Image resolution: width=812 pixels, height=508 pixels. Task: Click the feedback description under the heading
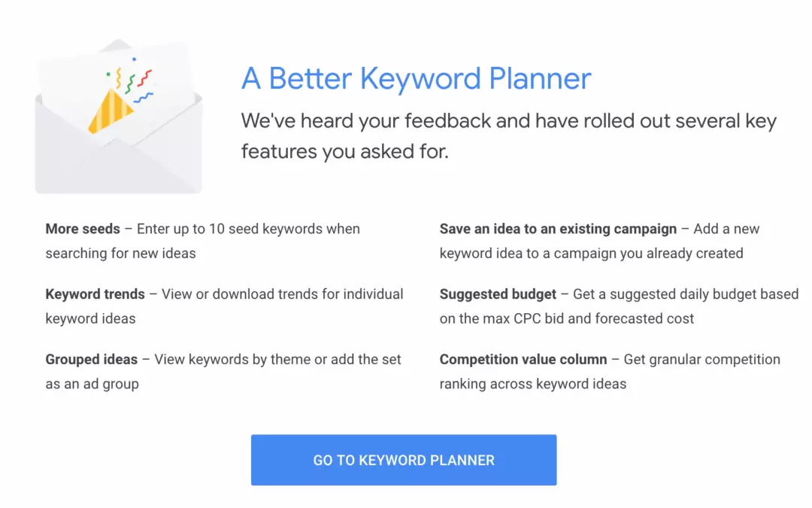[507, 135]
